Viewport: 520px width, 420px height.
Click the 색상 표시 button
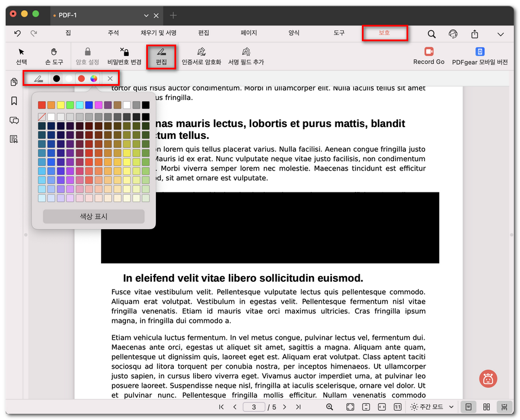click(x=94, y=216)
